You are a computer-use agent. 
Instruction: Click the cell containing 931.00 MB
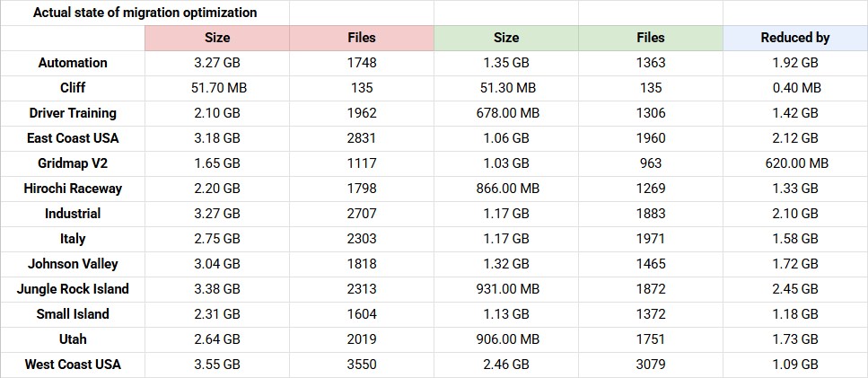coord(506,289)
